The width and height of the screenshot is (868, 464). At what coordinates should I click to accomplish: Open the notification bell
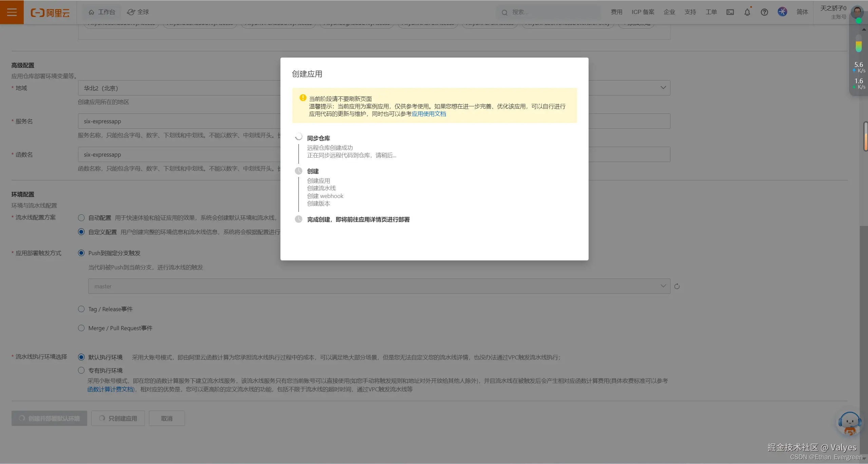(x=747, y=12)
